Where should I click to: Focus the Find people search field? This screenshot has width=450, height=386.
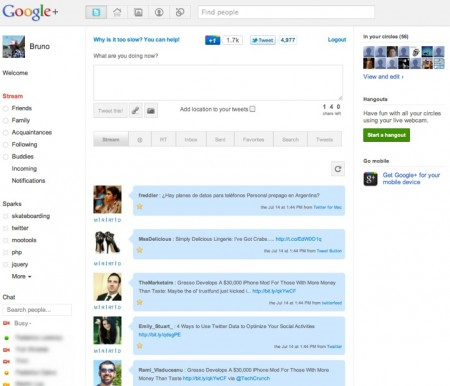286,12
